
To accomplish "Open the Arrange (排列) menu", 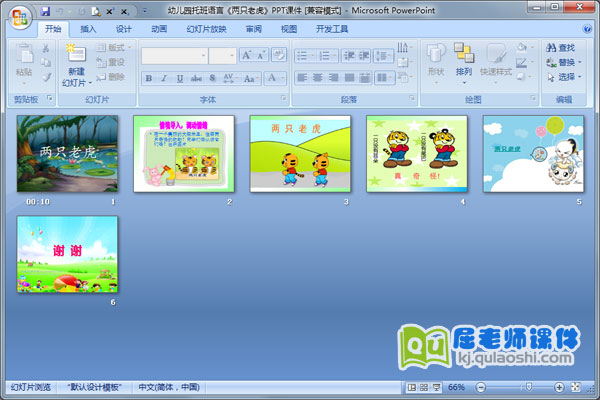I will (x=464, y=63).
